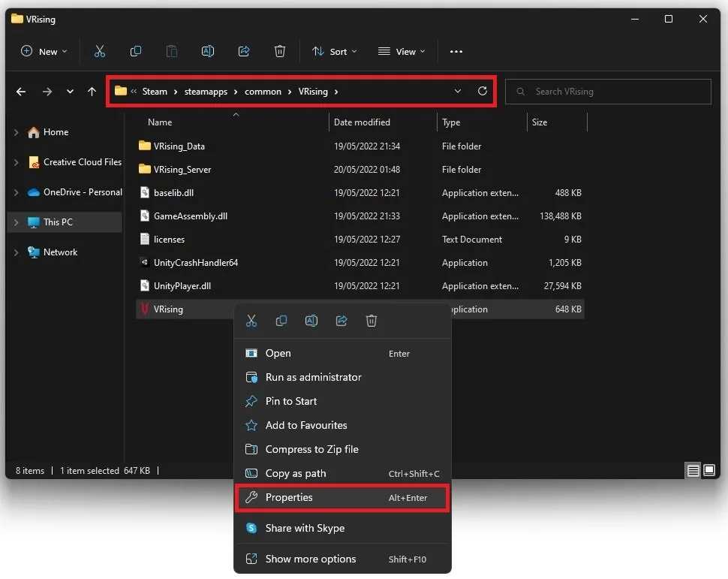
Task: Refresh the VRising folder view
Action: click(x=483, y=91)
